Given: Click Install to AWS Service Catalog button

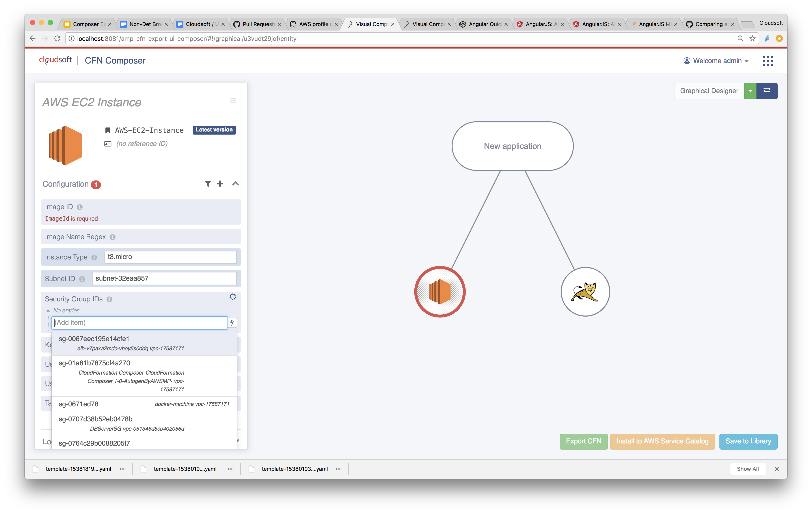Looking at the screenshot, I should tap(662, 441).
